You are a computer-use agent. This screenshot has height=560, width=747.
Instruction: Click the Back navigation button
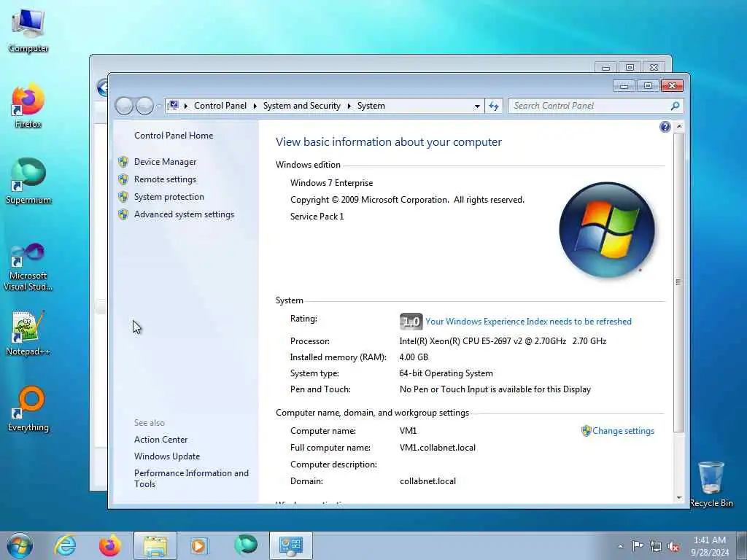124,106
